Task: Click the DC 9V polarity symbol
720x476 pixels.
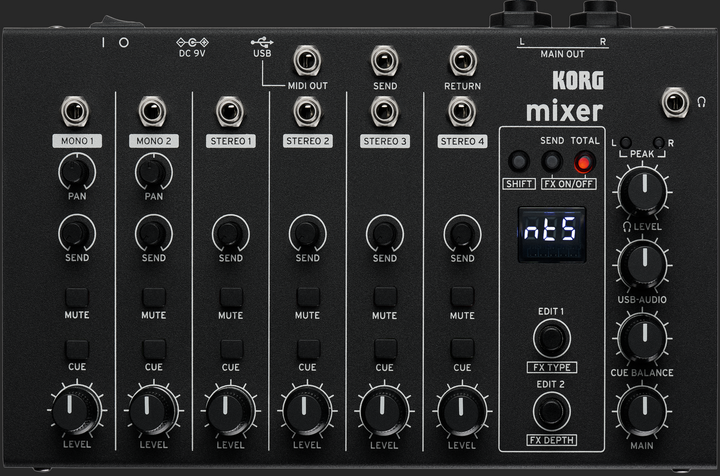Action: (x=192, y=42)
